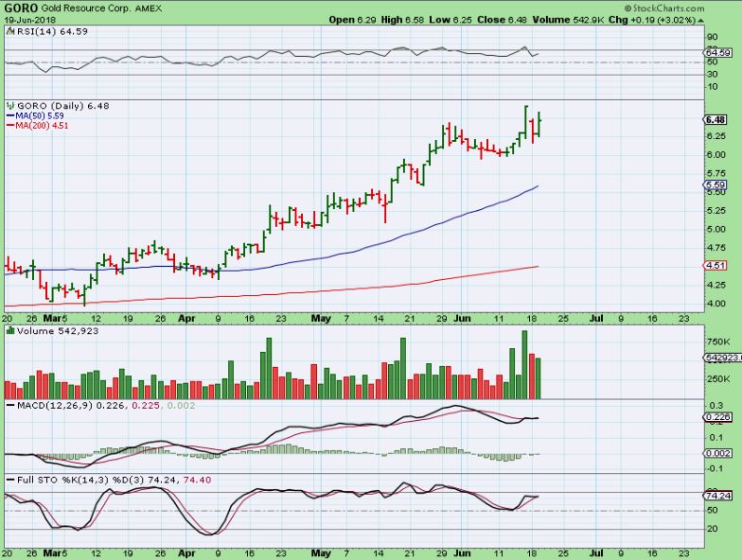The image size is (742, 560).
Task: Click the 5.00 price axis label
Action: tap(715, 229)
